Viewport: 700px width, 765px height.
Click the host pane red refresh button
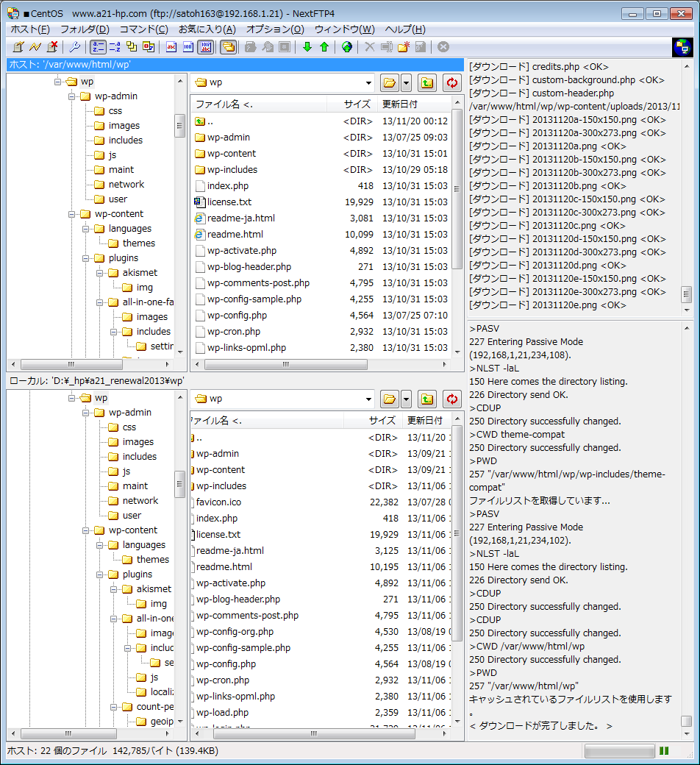[452, 83]
